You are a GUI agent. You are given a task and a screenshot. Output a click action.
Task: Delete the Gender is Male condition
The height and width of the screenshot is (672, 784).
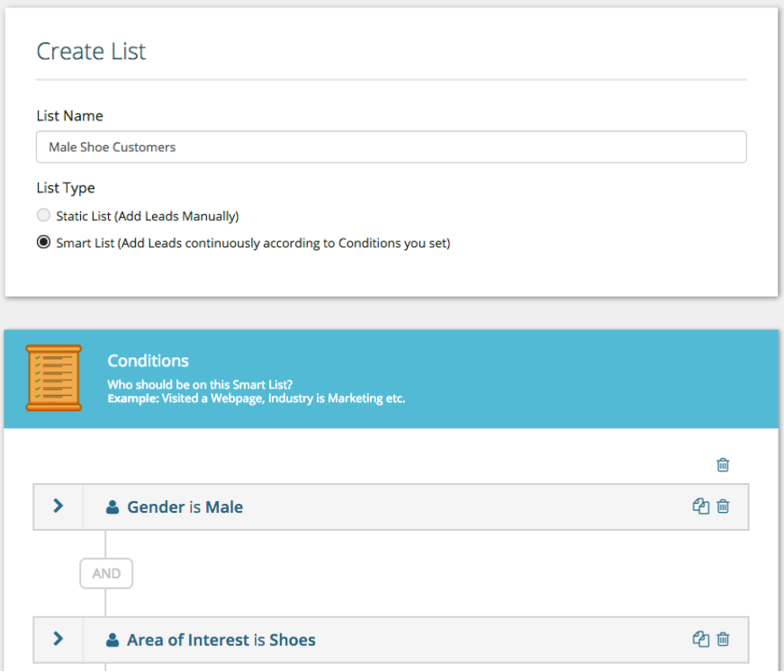(x=723, y=506)
